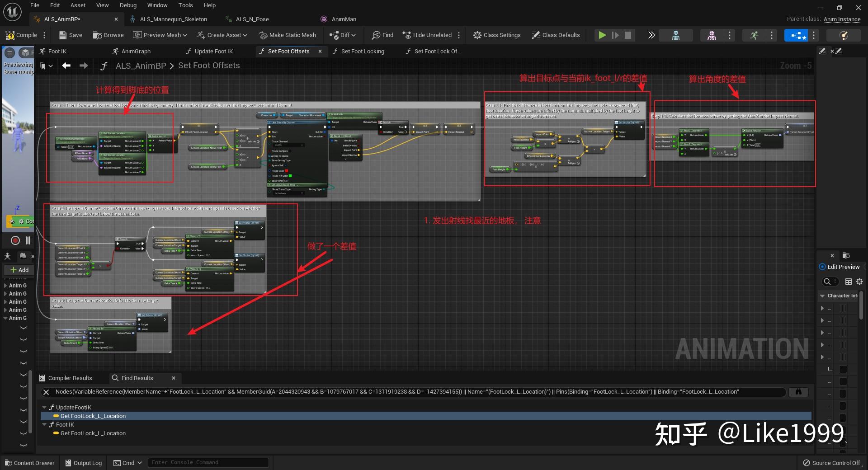Screen dimensions: 868x470
Task: Toggle the first closed-eye visibility icon under Anim G
Action: click(24, 328)
